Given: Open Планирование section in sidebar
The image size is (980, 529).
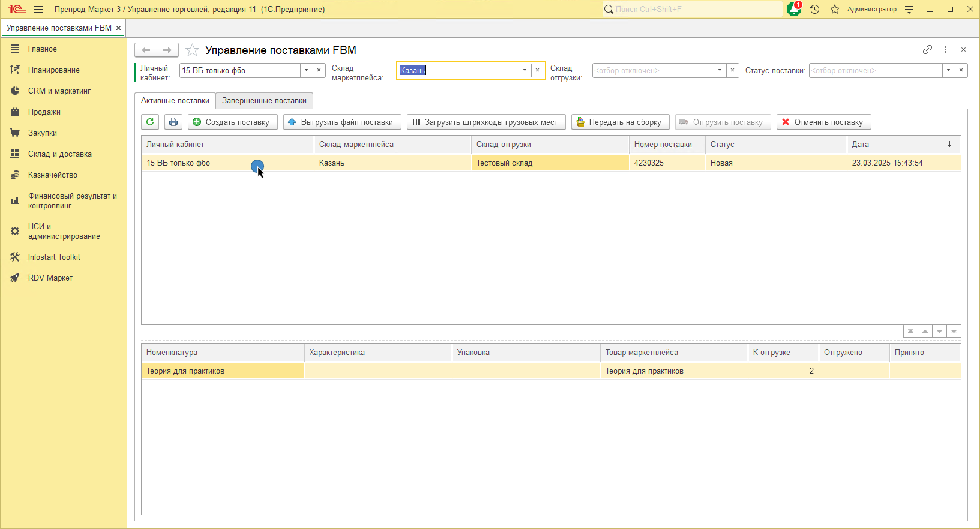Looking at the screenshot, I should 64,70.
